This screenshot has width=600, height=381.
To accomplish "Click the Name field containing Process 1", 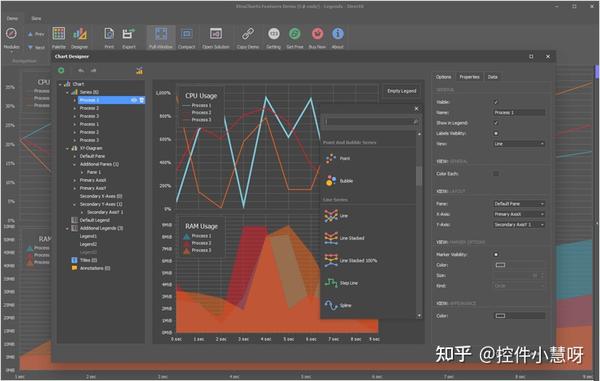I will tap(518, 112).
